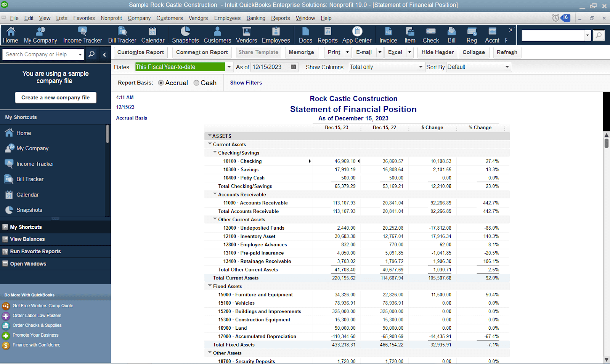
Task: Open the Bill entry icon
Action: coord(452,35)
